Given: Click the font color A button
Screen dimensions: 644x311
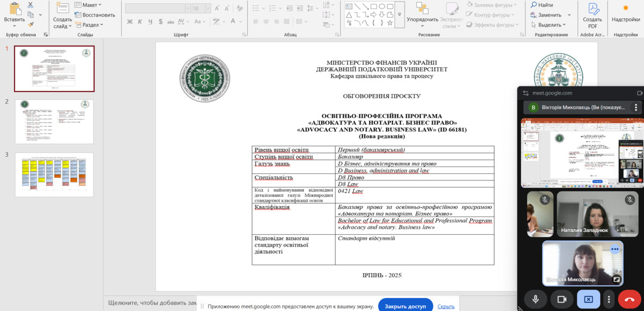Looking at the screenshot, I should pyautogui.click(x=234, y=21).
